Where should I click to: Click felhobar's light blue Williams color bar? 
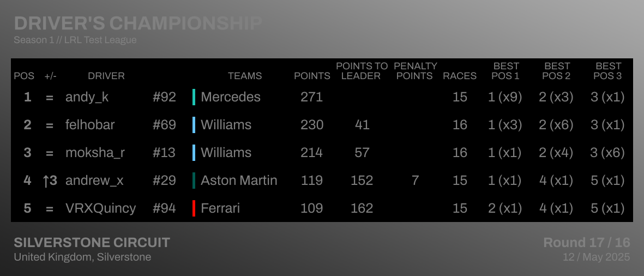[194, 125]
